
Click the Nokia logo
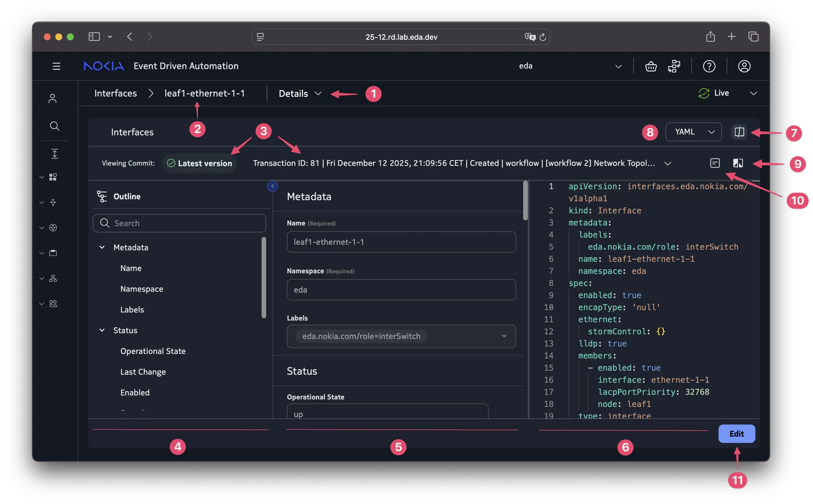(x=104, y=66)
